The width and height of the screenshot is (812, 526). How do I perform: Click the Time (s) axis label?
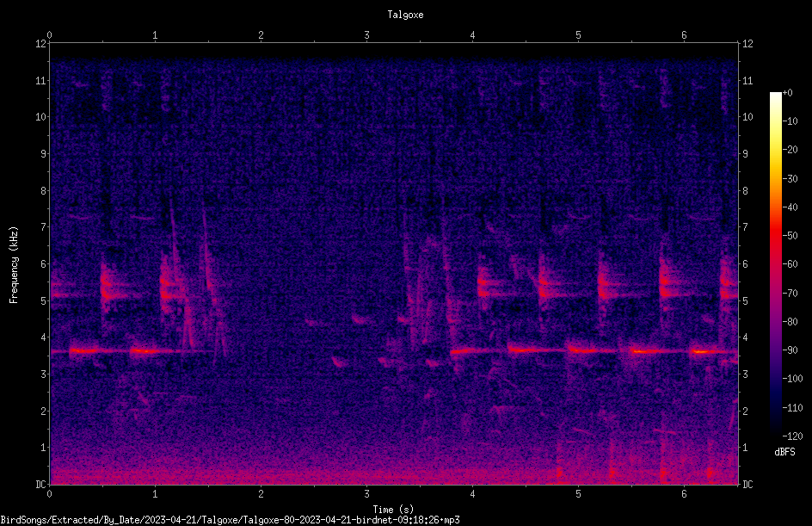[393, 510]
